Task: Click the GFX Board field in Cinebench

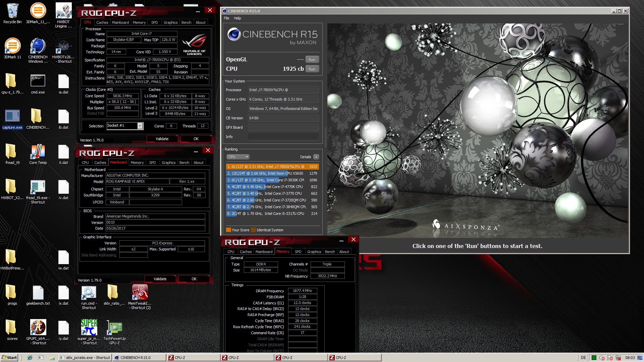Action: (x=283, y=127)
